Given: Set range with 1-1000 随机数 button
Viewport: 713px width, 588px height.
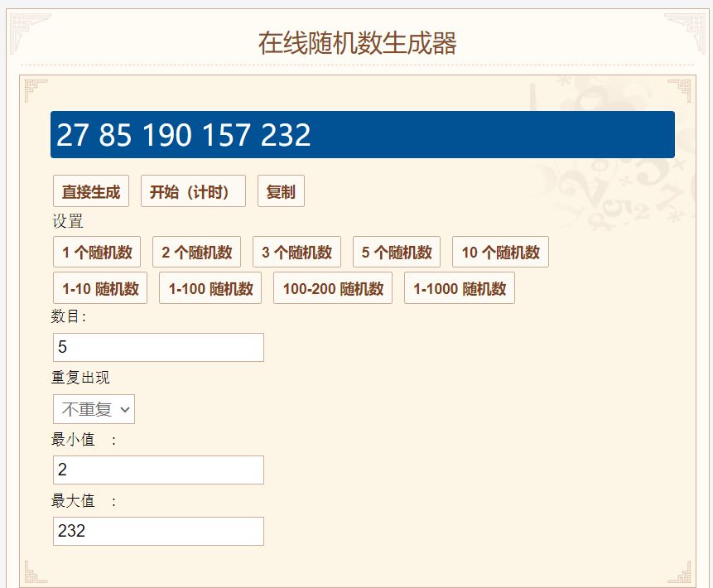Looking at the screenshot, I should 460,288.
